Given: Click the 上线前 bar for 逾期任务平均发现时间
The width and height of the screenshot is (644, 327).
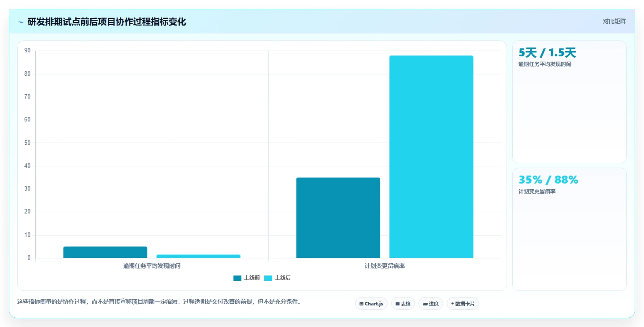Looking at the screenshot, I should point(105,252).
